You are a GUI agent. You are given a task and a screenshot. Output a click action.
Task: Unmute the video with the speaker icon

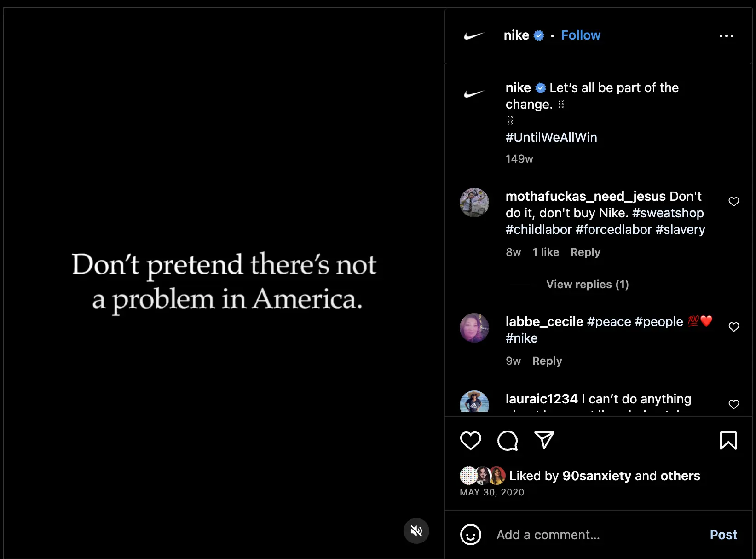[416, 530]
